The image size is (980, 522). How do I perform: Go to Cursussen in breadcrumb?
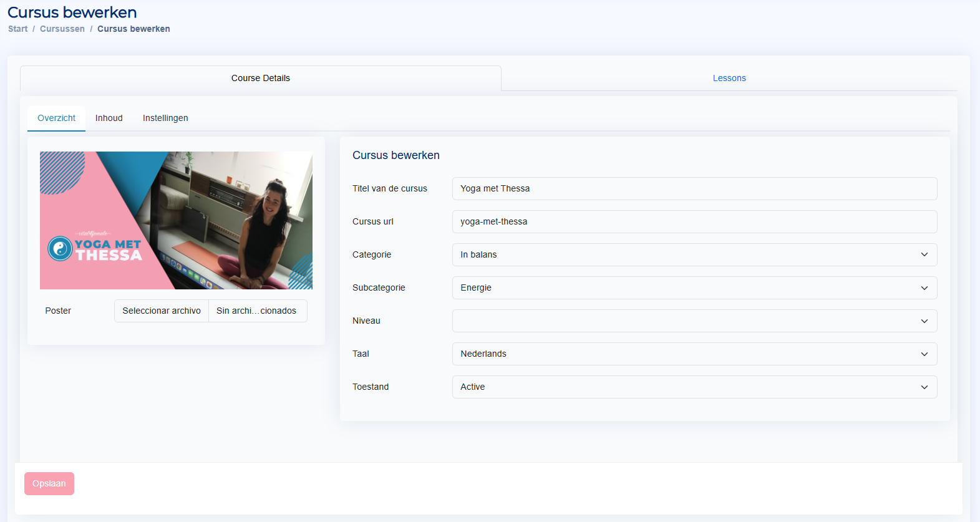(62, 29)
